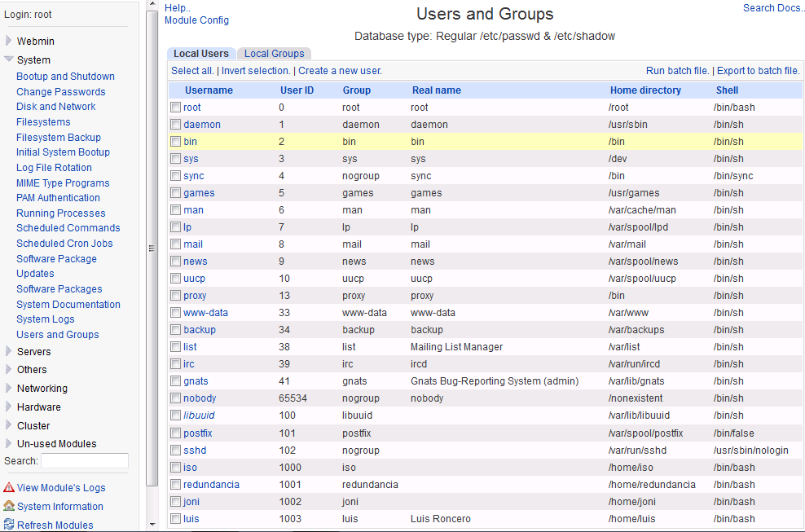This screenshot has height=532, width=805.
Task: Collapse the System category in sidebar
Action: tap(9, 59)
